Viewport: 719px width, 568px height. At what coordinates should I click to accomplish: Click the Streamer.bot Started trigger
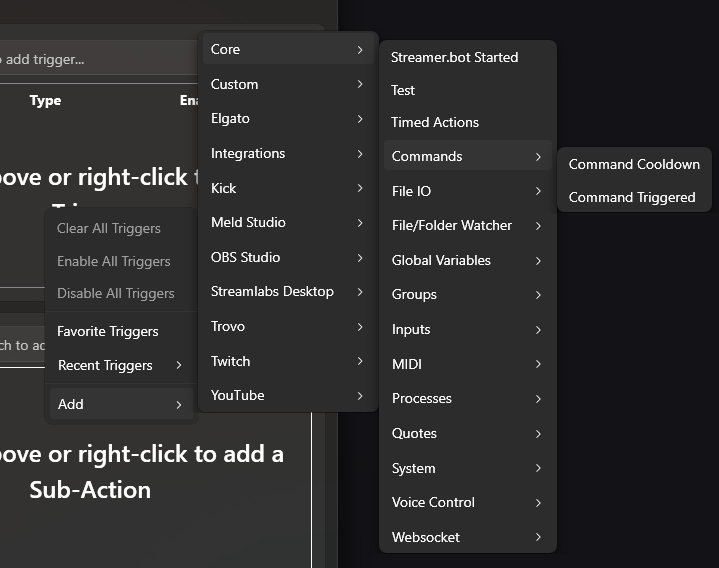pyautogui.click(x=455, y=57)
